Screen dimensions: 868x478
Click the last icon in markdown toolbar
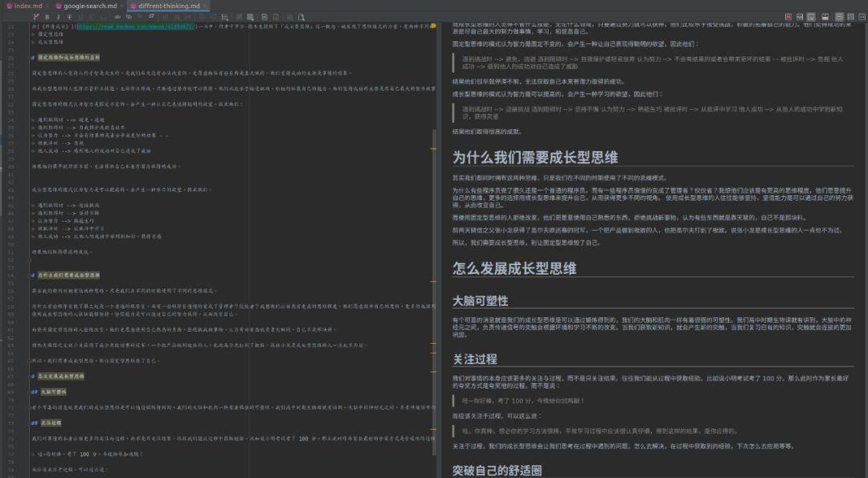point(301,17)
